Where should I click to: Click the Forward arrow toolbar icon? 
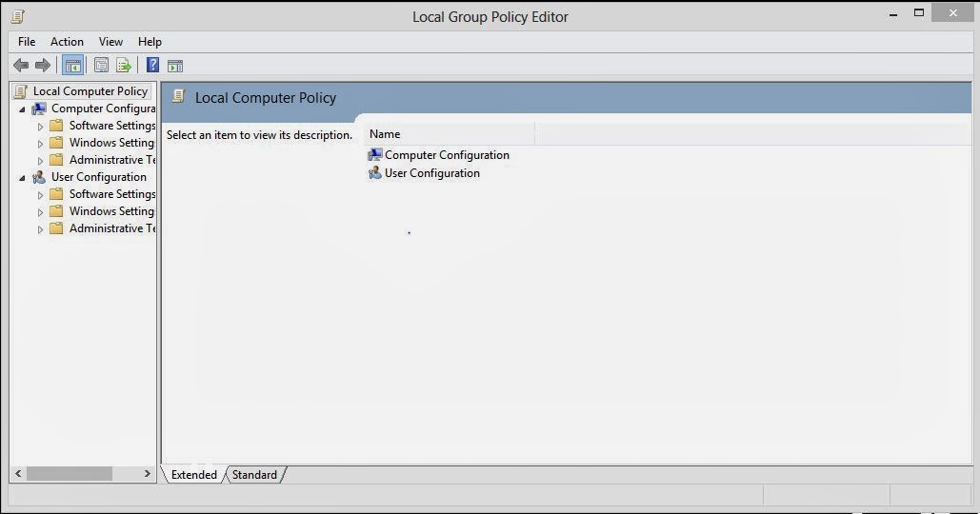(x=43, y=65)
